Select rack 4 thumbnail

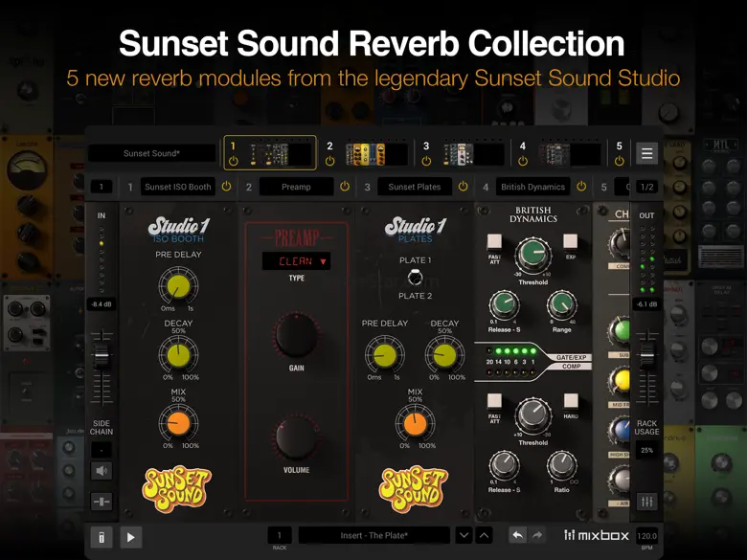(x=570, y=154)
